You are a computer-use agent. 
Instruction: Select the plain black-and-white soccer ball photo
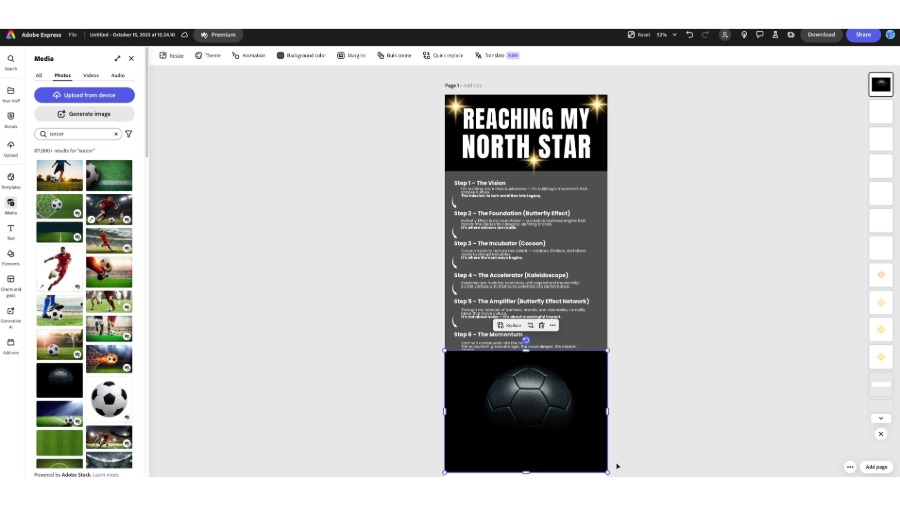[109, 399]
